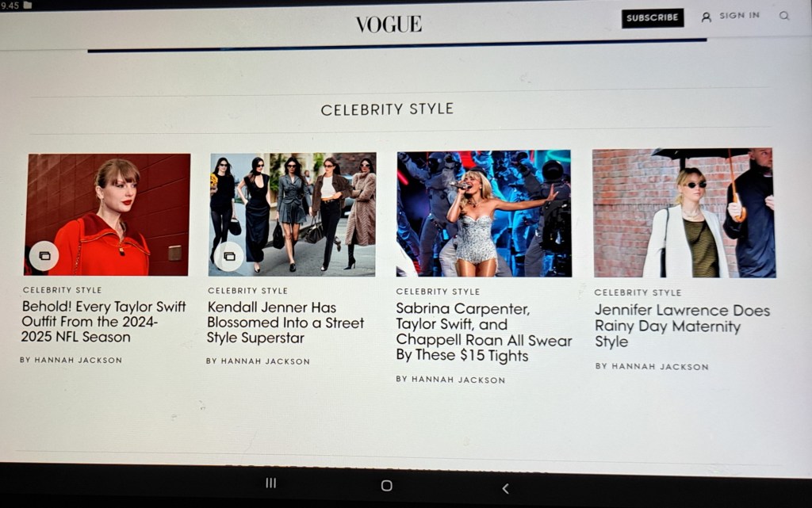The height and width of the screenshot is (508, 812).
Task: Open the search magnifier icon
Action: coord(784,16)
